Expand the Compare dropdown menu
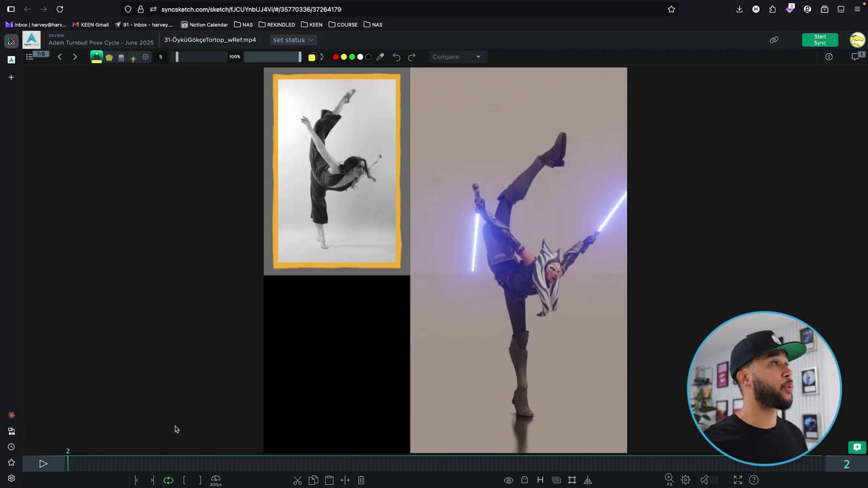The width and height of the screenshot is (868, 488). (457, 57)
